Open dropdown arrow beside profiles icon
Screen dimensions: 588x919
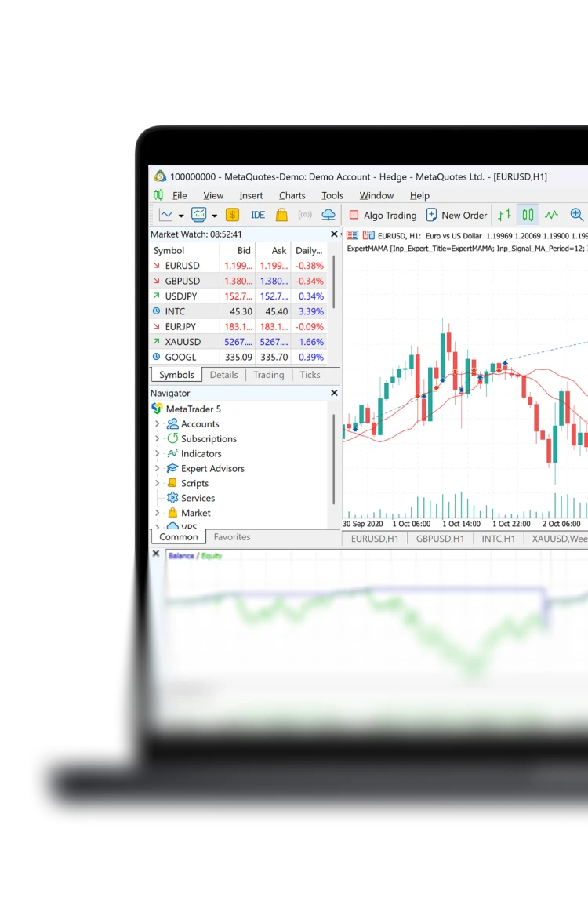pyautogui.click(x=215, y=216)
